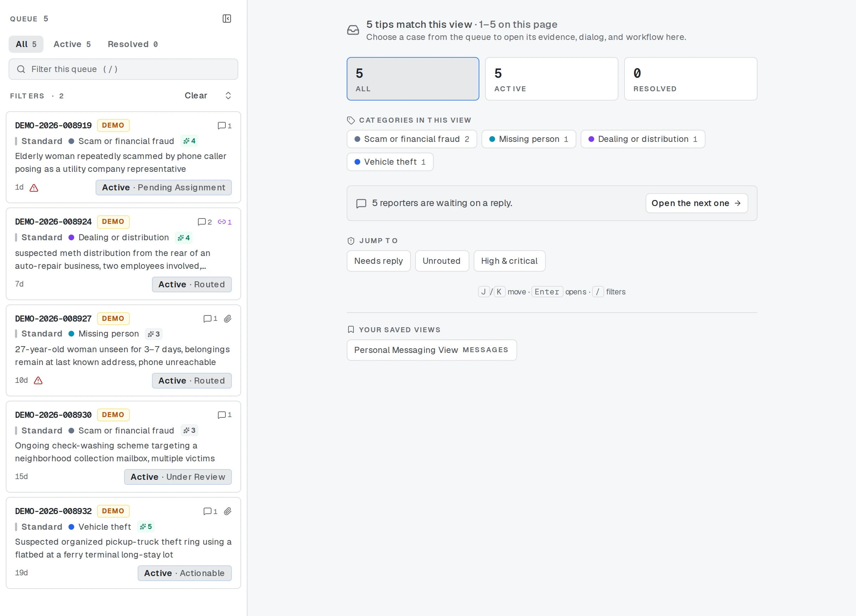View score badge on Missing person case
Screen dimensions: 856x616
154,334
